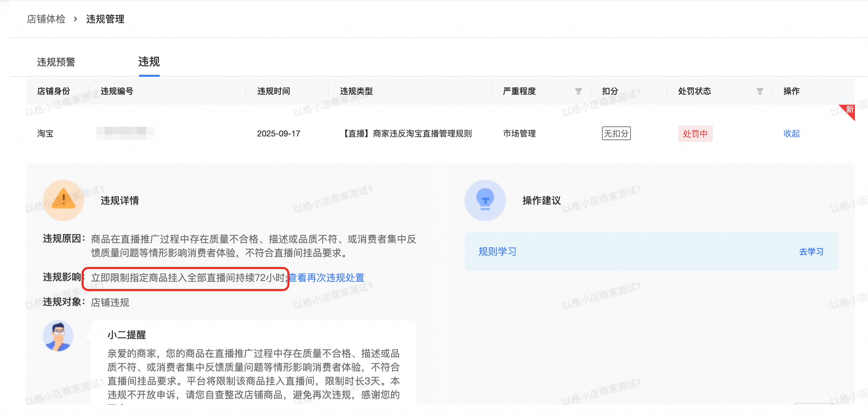The image size is (868, 414).
Task: Click the 扣分 column header
Action: pyautogui.click(x=610, y=91)
